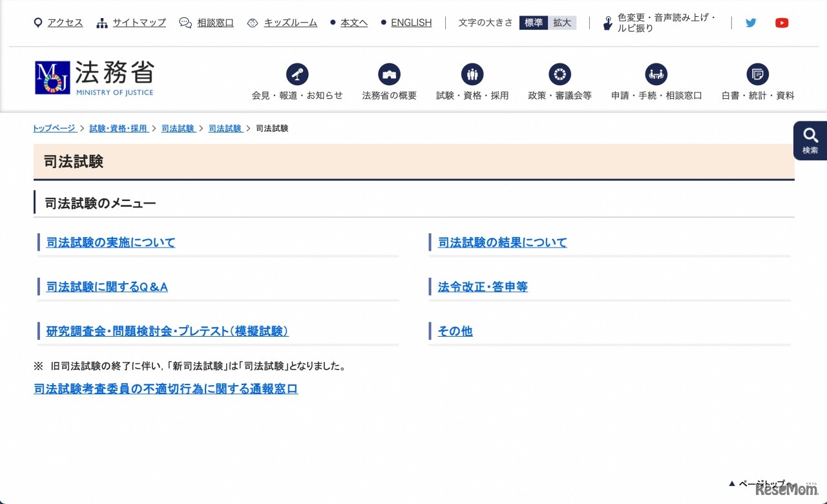Open the 会見・報道・お知らせ microphone icon

[297, 73]
